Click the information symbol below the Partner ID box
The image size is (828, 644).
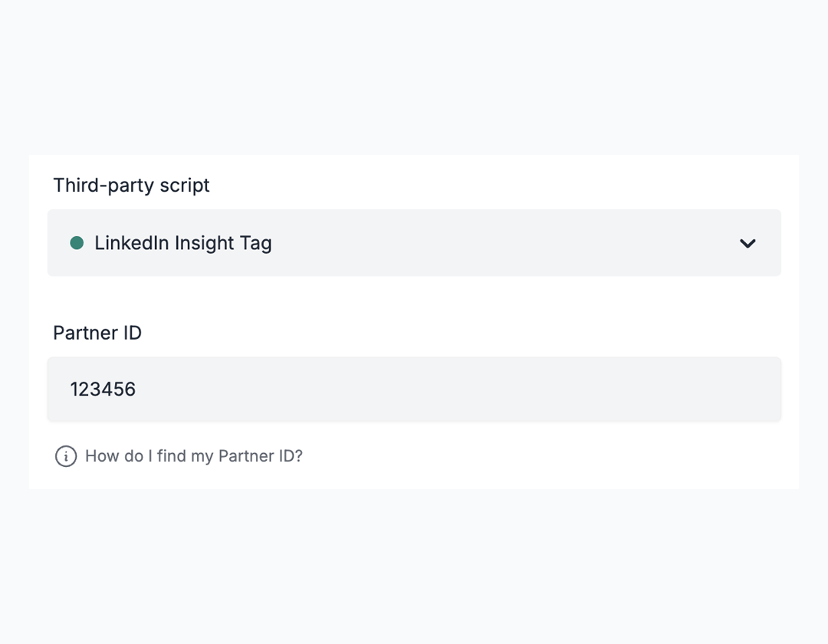(66, 456)
